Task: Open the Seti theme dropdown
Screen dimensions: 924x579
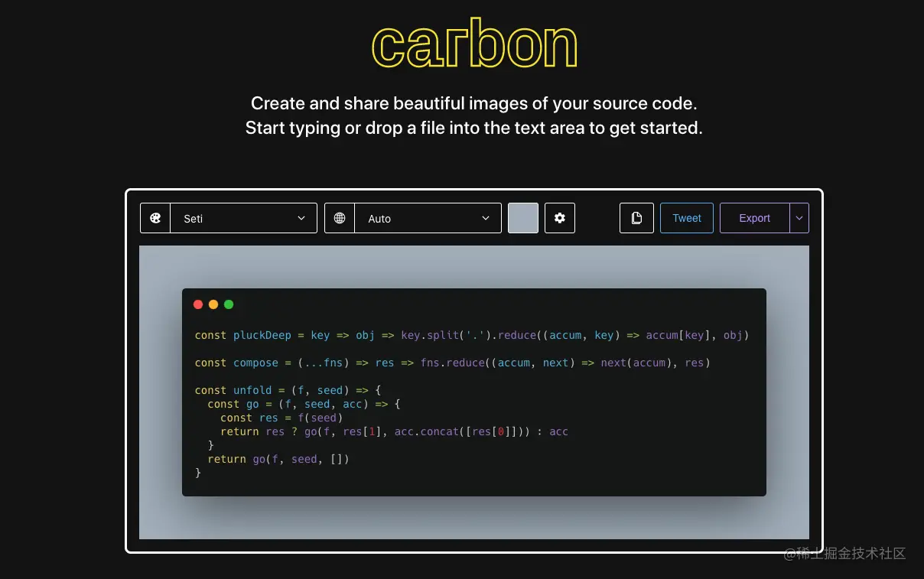Action: click(x=243, y=218)
